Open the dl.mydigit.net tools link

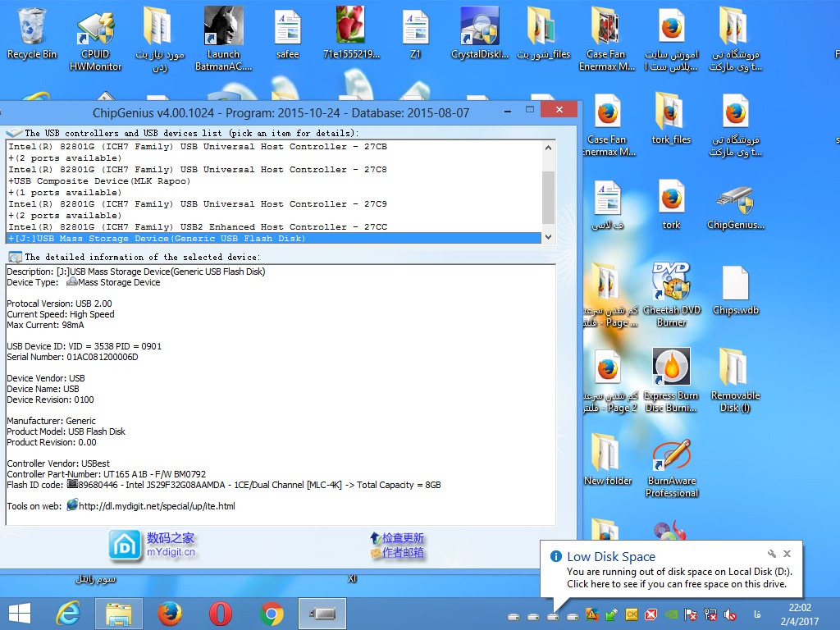tap(157, 506)
